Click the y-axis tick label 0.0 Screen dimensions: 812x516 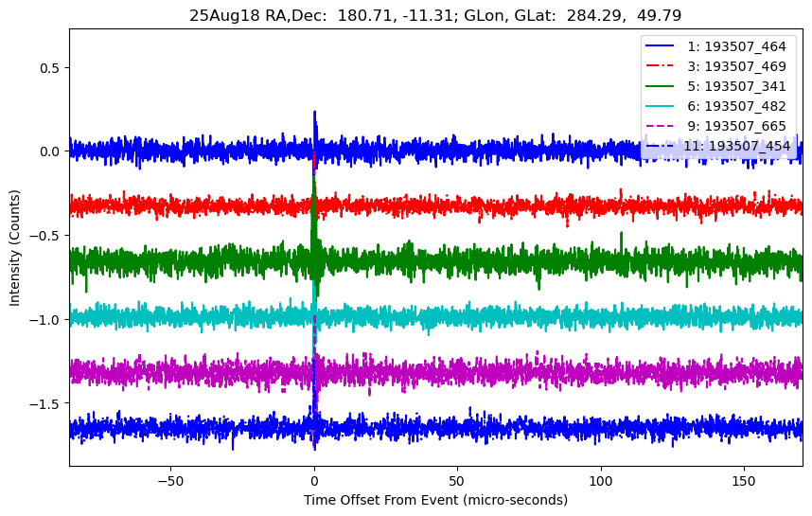point(50,151)
